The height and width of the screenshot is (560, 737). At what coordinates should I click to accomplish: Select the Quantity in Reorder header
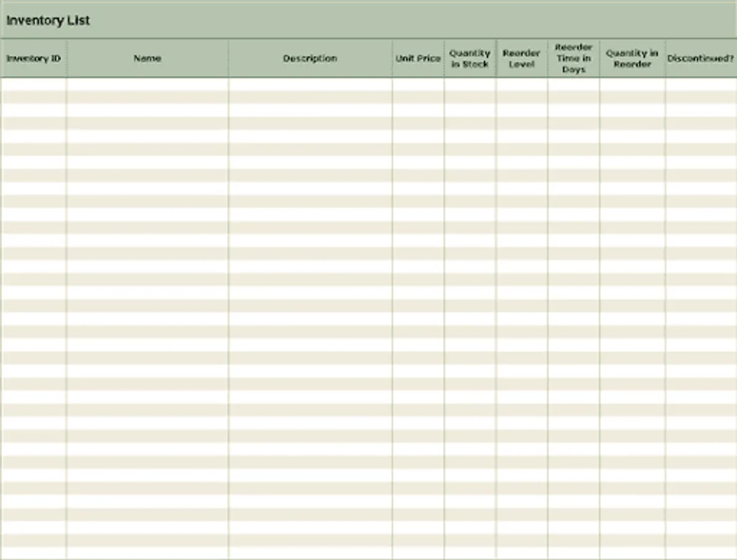pos(633,58)
